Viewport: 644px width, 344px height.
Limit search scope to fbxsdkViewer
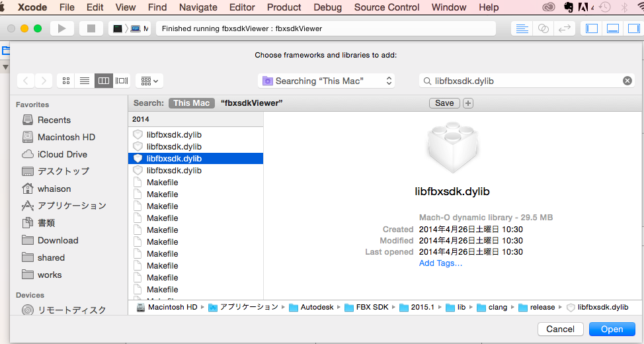pos(251,103)
